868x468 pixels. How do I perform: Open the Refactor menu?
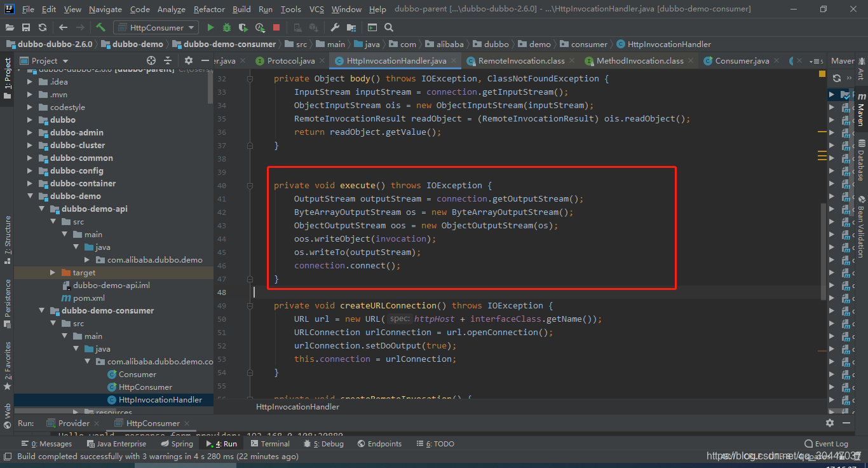pos(209,9)
